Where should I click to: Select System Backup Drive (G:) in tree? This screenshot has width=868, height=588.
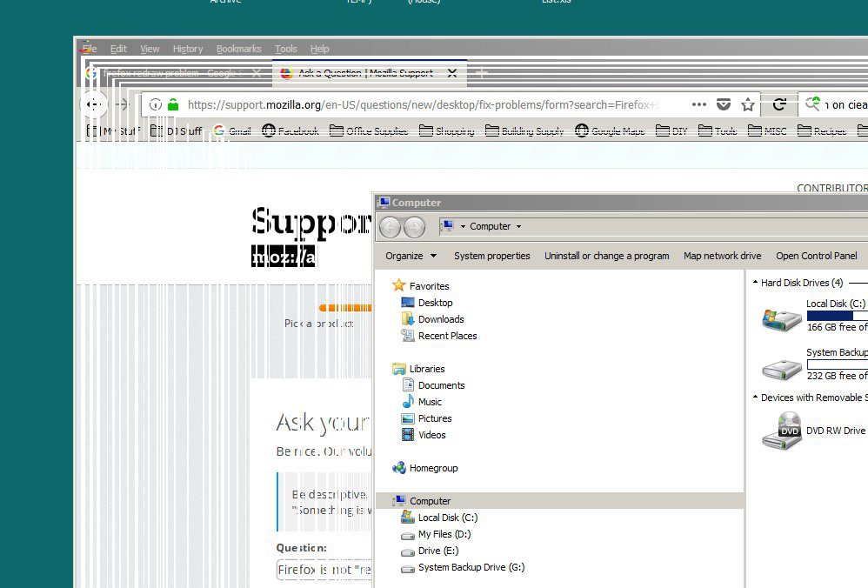pyautogui.click(x=463, y=567)
